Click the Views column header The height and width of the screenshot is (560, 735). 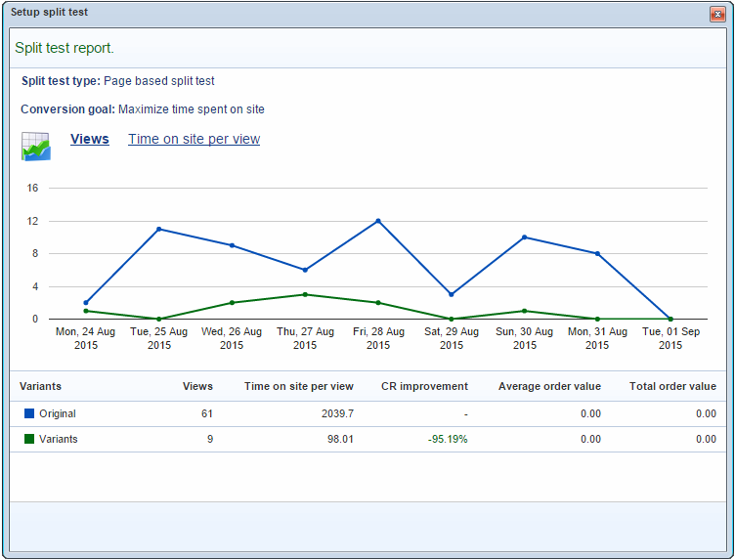tap(197, 386)
